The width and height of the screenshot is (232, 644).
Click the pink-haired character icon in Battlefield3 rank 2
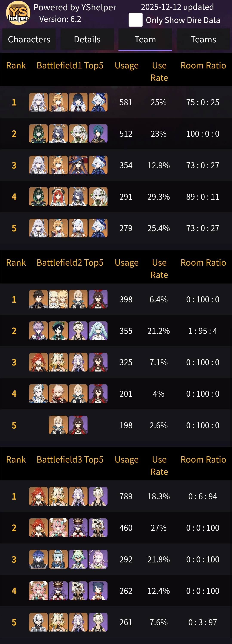pos(58,528)
